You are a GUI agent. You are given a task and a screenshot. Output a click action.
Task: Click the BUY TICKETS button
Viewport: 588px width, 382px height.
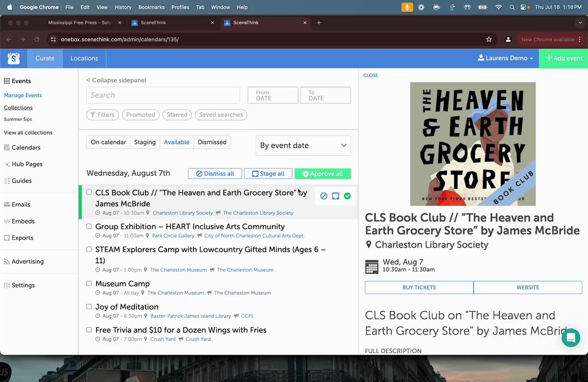coord(419,288)
